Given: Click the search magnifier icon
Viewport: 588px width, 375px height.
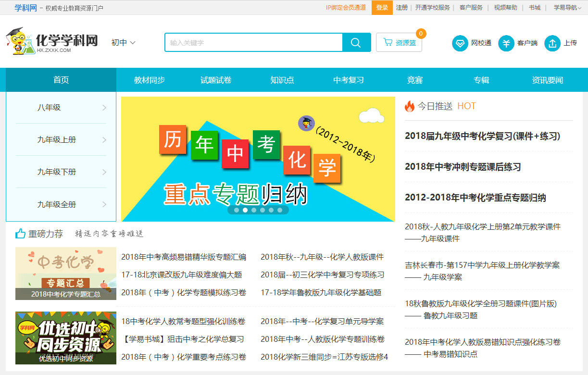Looking at the screenshot, I should tap(356, 42).
